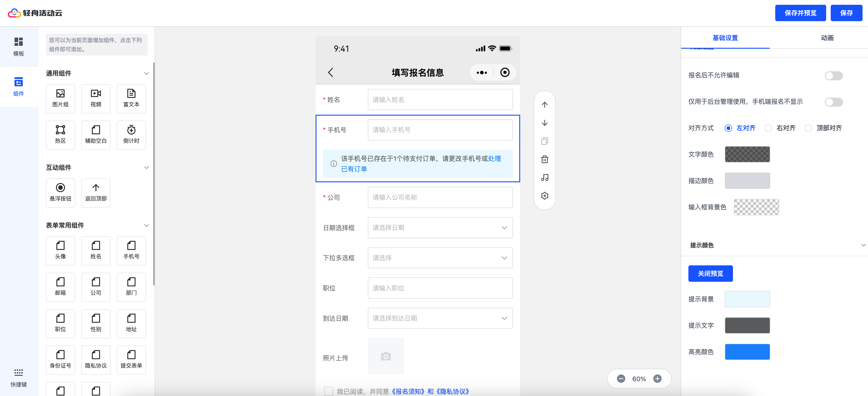Open the 到达日期 arrival date dropdown
The width and height of the screenshot is (868, 396).
tap(440, 318)
